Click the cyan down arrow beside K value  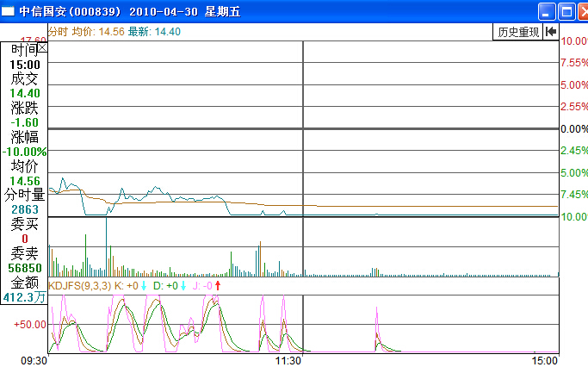tap(145, 285)
